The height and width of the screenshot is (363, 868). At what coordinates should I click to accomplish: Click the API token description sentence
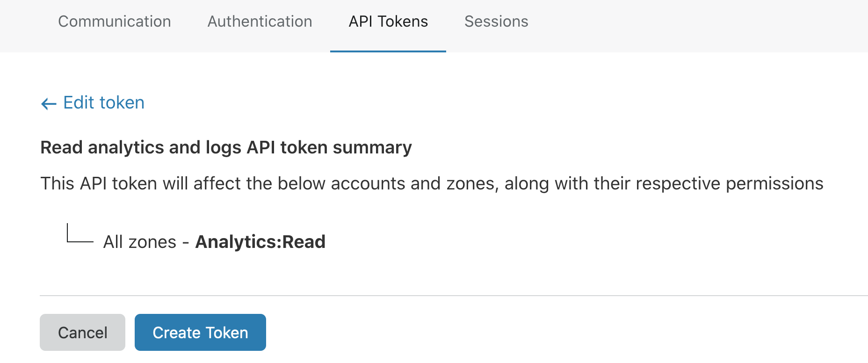[432, 183]
